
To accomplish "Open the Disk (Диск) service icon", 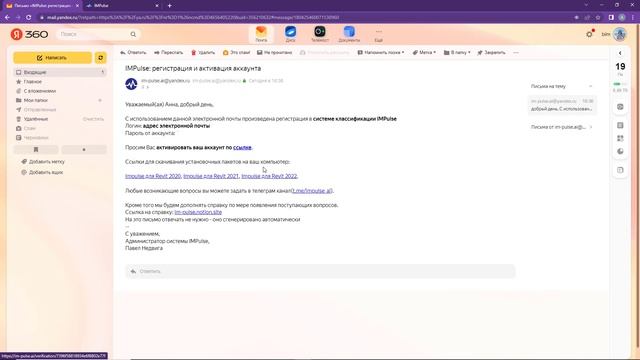I will pyautogui.click(x=290, y=34).
